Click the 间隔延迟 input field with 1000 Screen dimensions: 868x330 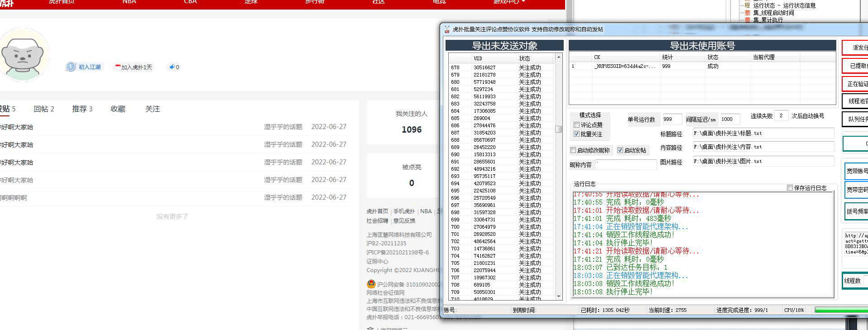coord(730,119)
